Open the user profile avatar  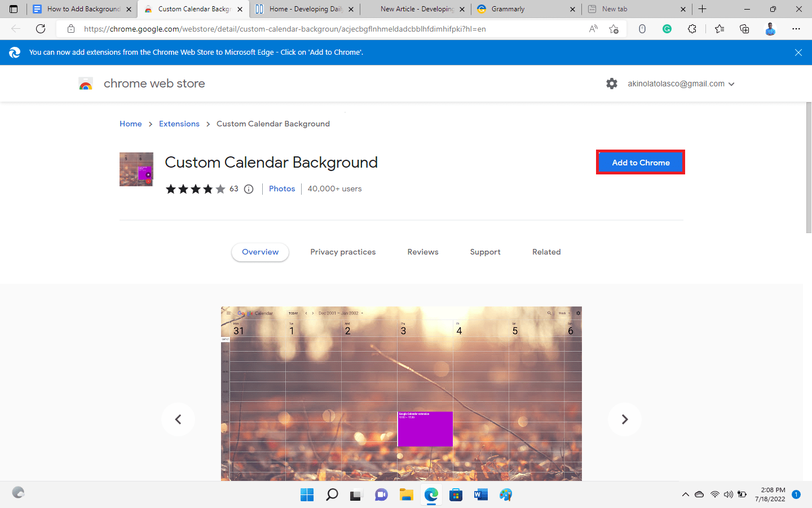tap(770, 29)
